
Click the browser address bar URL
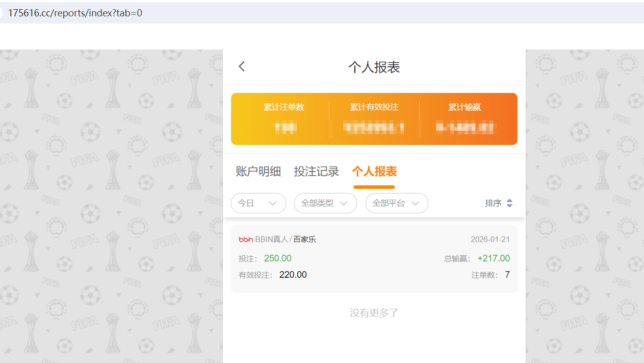click(x=76, y=13)
